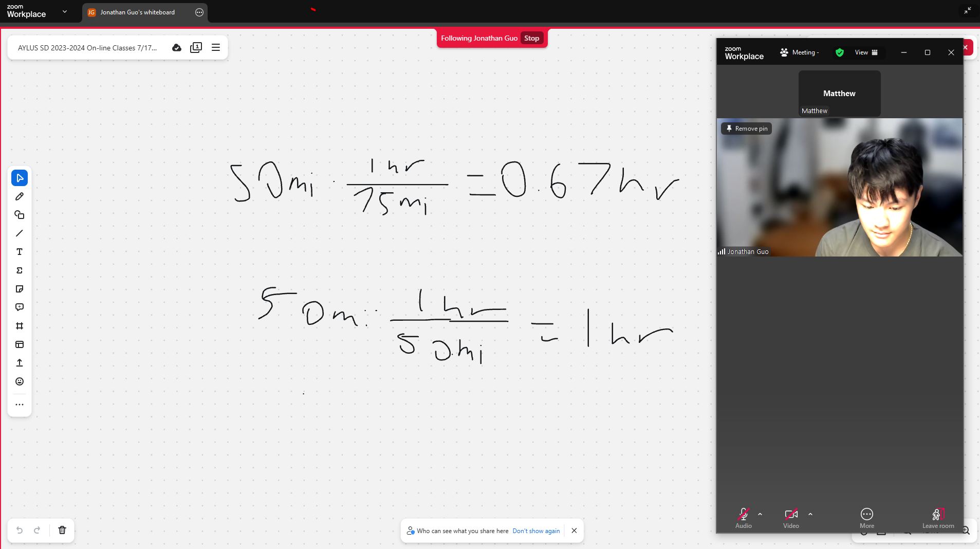Switch to Jonathan Guo's whiteboard tab
The width and height of the screenshot is (980, 549).
137,12
